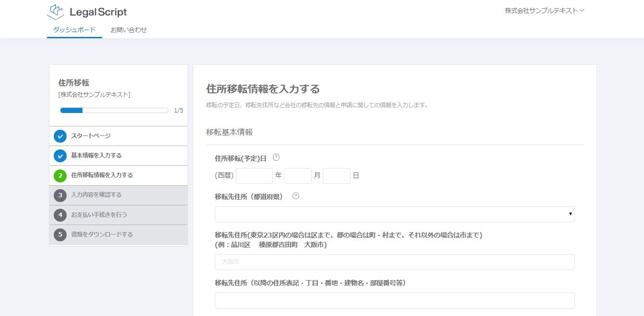Click the step 4 number circle
644x316 pixels.
click(60, 215)
